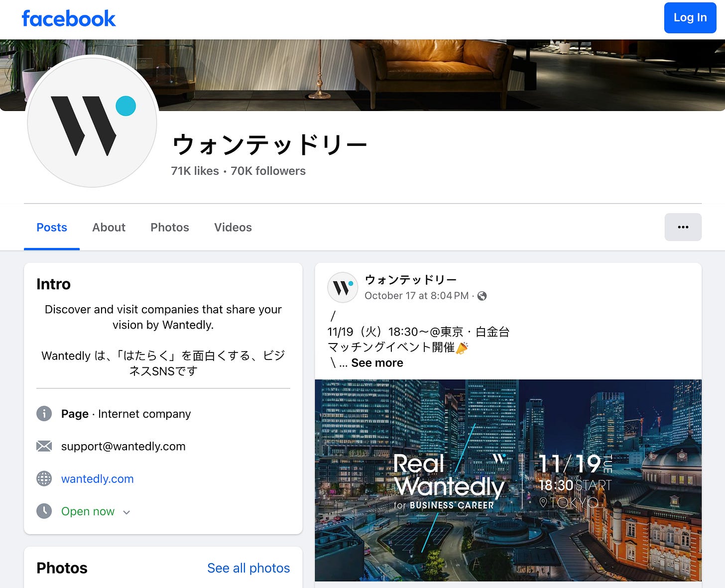Click the page title ウォンテッドリー heading
The width and height of the screenshot is (725, 588).
click(269, 144)
